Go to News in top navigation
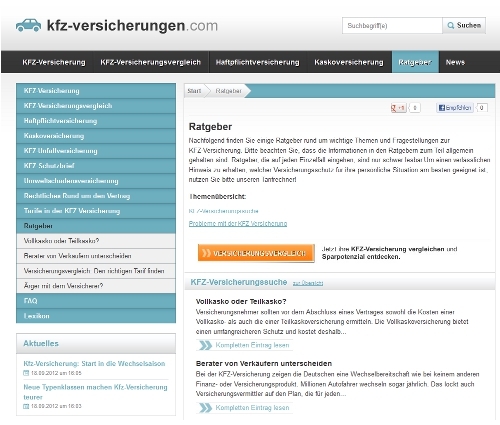Viewport: 500px width, 425px height. pos(455,62)
